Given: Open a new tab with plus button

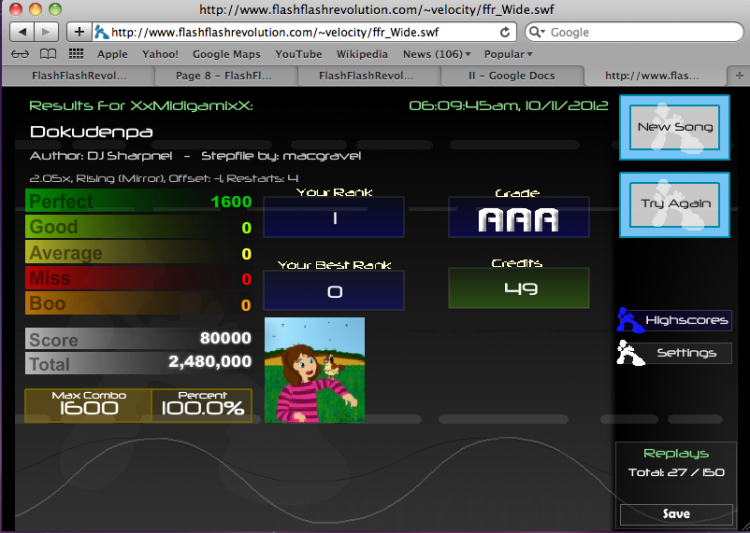Looking at the screenshot, I should (x=739, y=76).
